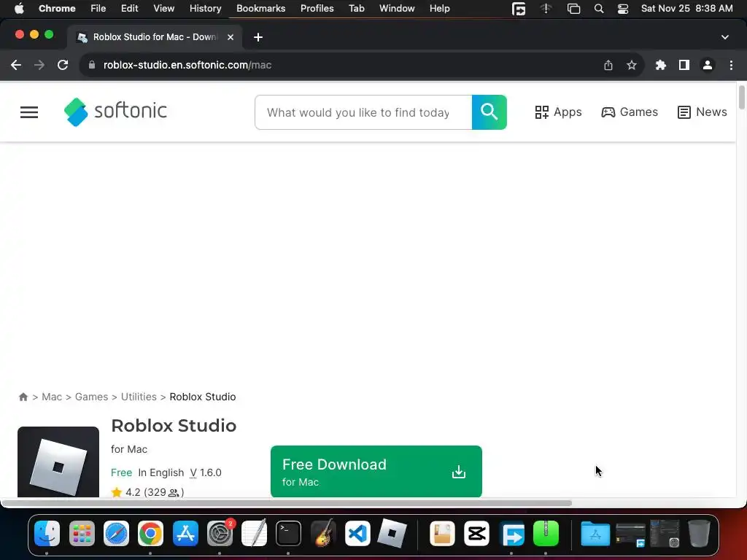Open the Bookmarks menu

pyautogui.click(x=260, y=9)
